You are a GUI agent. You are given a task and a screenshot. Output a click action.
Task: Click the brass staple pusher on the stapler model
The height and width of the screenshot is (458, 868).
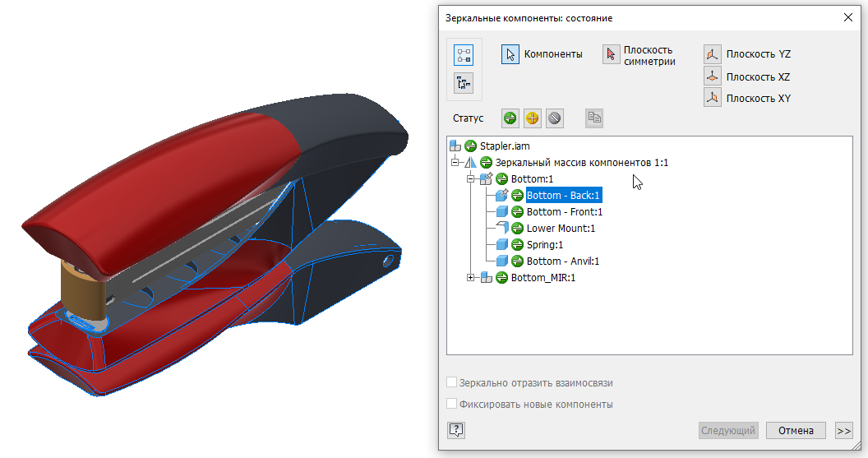click(x=82, y=291)
